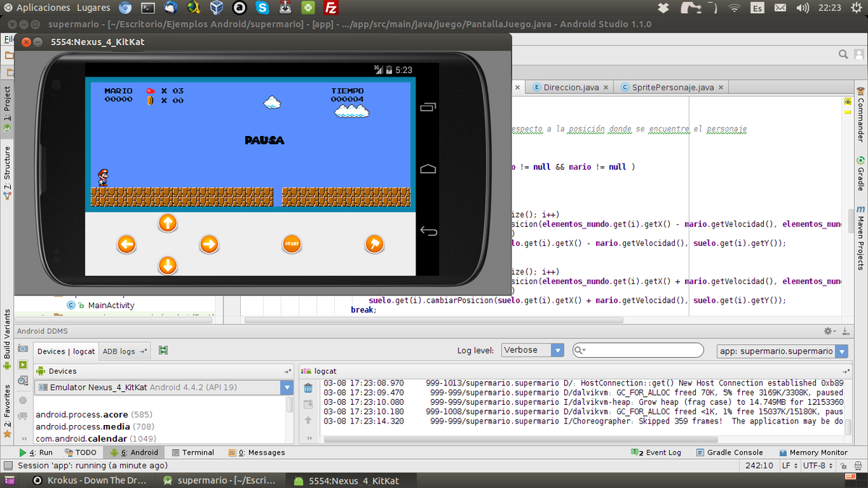Open Skype from the top panel
The image size is (868, 488).
click(262, 8)
